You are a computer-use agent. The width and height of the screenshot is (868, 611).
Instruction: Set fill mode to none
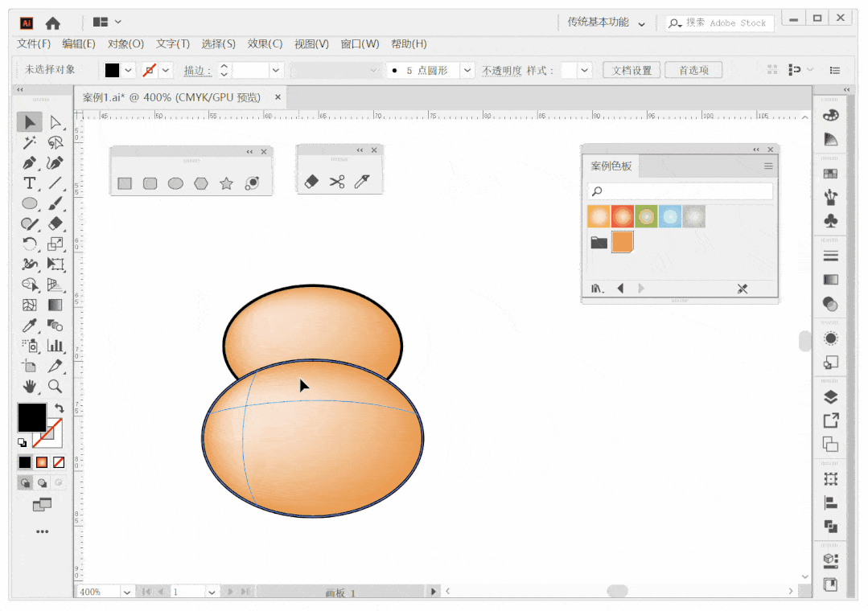(x=59, y=462)
